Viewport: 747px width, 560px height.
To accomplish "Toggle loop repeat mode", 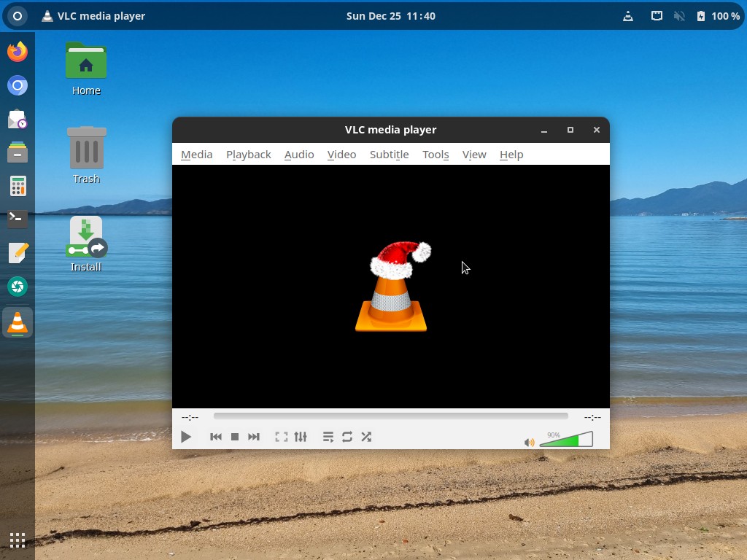I will point(347,437).
